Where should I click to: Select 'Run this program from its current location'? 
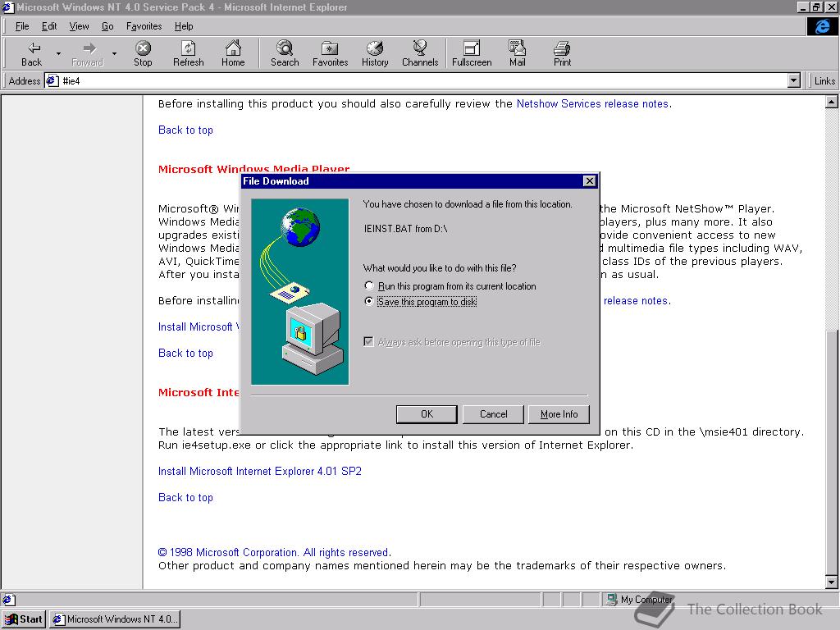pos(369,285)
